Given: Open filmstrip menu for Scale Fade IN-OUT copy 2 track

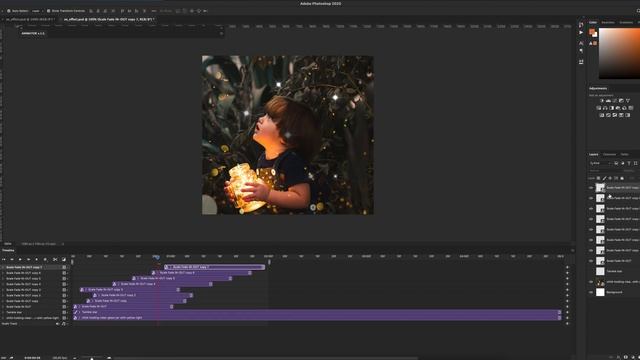Looking at the screenshot, I should click(x=64, y=295).
